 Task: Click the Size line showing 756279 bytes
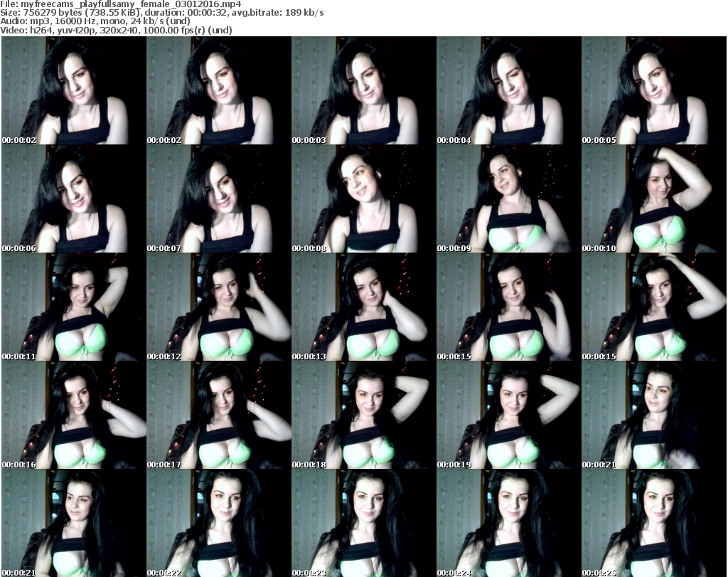(162, 13)
